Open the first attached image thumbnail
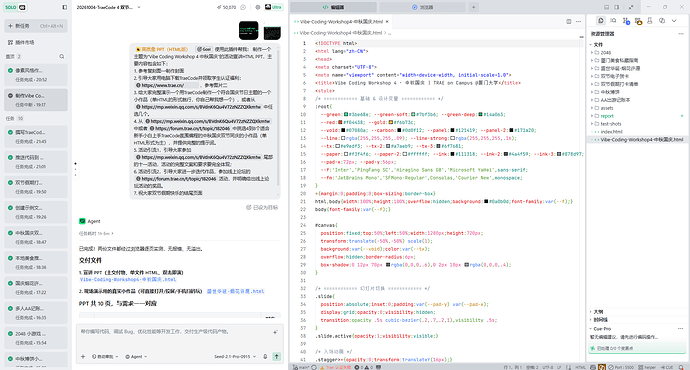690x370 pixels. (x=249, y=30)
